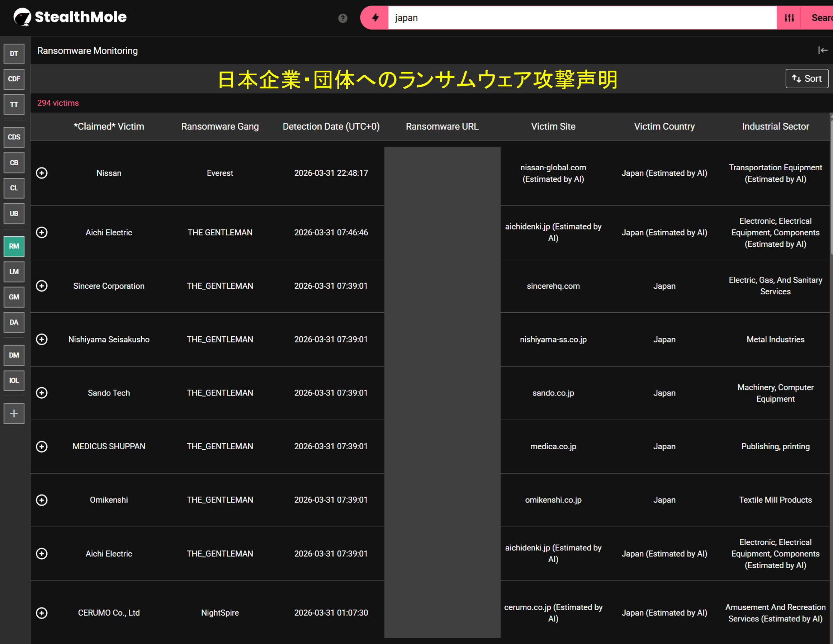
Task: Click the lightning bolt quick search icon
Action: [375, 18]
